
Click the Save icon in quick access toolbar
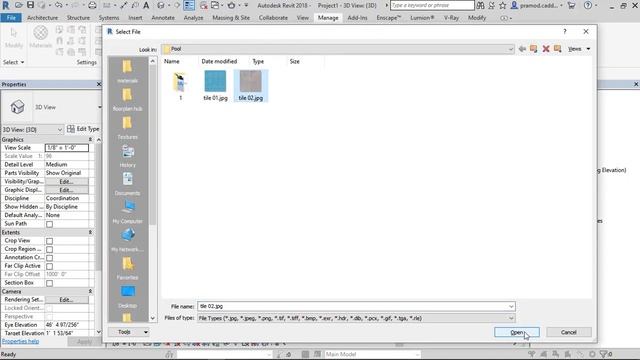coord(30,5)
